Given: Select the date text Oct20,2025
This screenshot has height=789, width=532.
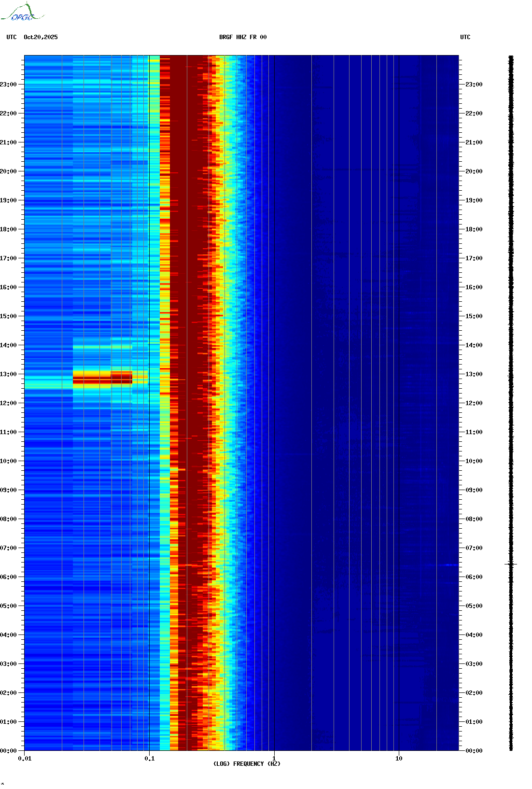Looking at the screenshot, I should [41, 37].
